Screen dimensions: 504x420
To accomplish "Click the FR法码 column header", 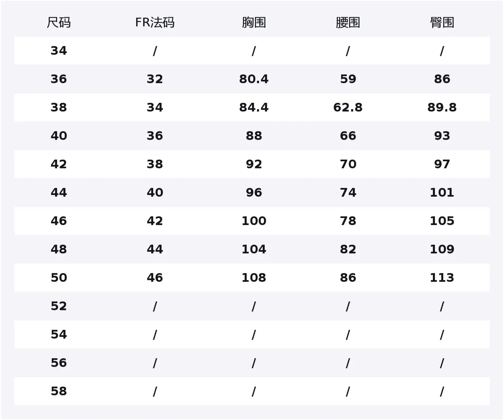I will click(x=155, y=23).
